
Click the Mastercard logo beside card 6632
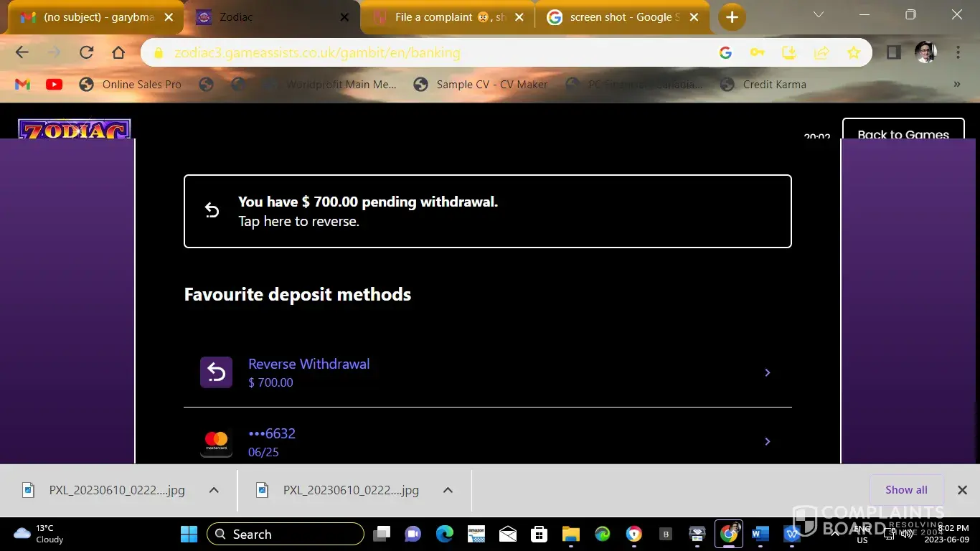pos(216,441)
